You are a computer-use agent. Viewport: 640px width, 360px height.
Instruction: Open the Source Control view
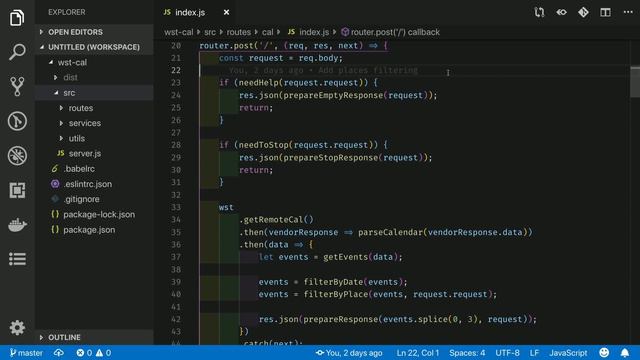pos(17,87)
